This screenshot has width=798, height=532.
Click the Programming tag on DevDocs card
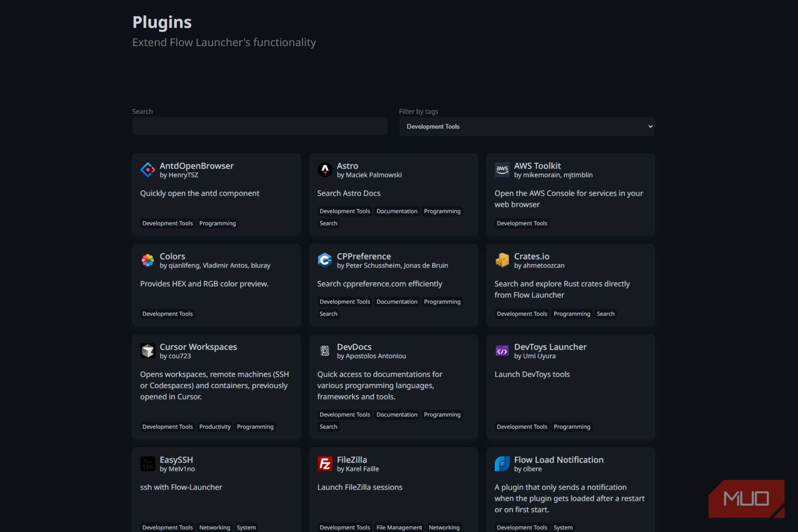click(x=442, y=415)
